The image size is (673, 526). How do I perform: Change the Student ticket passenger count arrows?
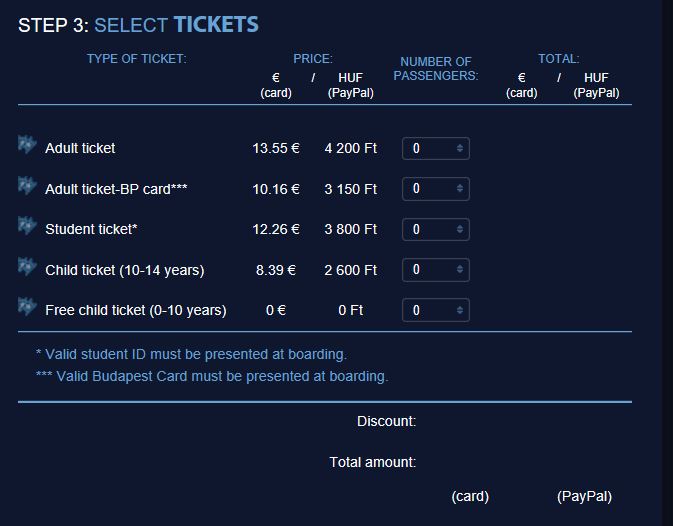click(460, 229)
